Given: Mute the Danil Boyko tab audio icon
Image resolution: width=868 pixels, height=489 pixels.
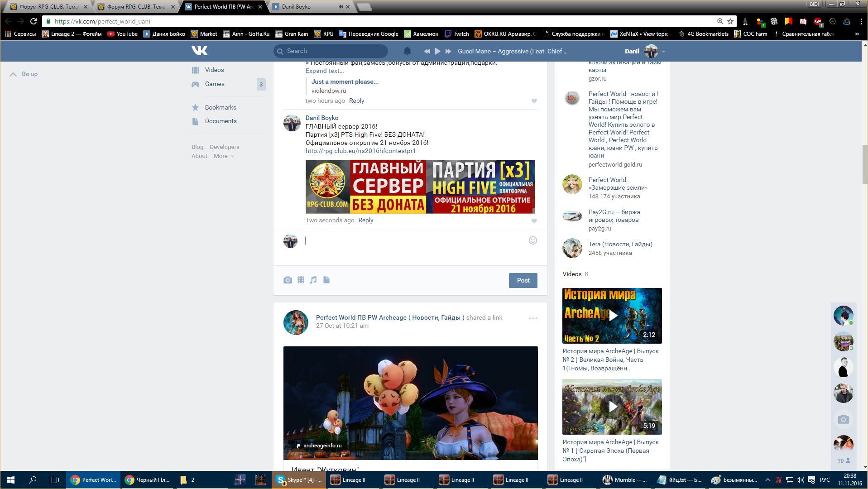Looking at the screenshot, I should (x=340, y=7).
